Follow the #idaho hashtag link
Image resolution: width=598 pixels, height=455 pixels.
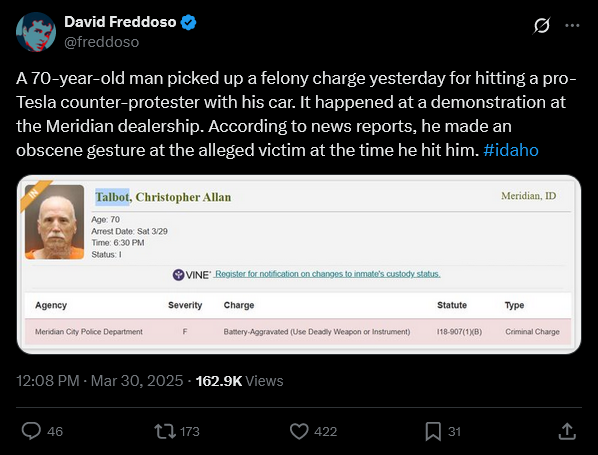[511, 150]
